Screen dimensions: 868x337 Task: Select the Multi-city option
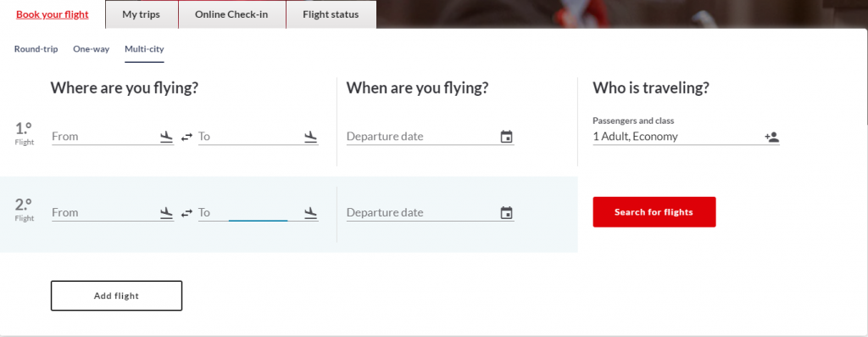click(144, 48)
